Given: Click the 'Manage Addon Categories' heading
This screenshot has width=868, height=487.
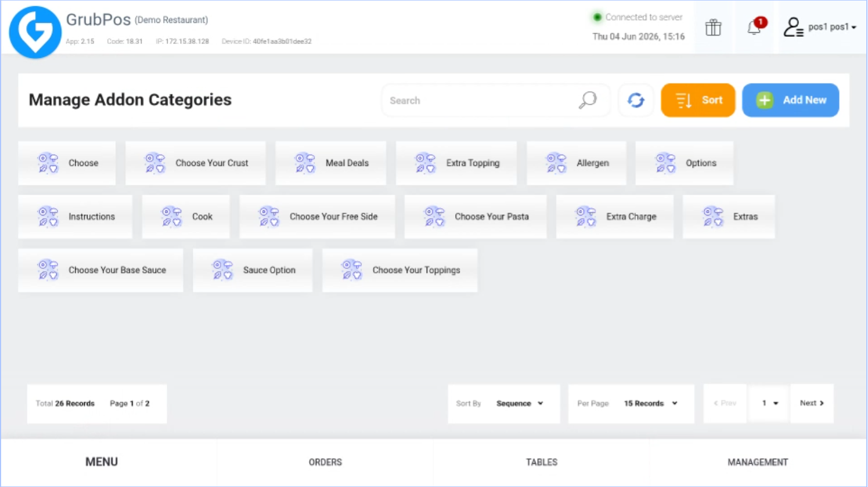Looking at the screenshot, I should point(130,100).
